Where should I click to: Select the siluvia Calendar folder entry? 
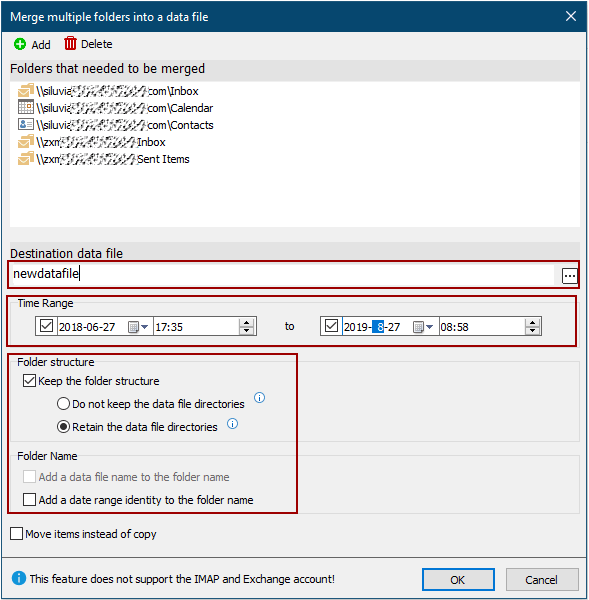pyautogui.click(x=115, y=108)
